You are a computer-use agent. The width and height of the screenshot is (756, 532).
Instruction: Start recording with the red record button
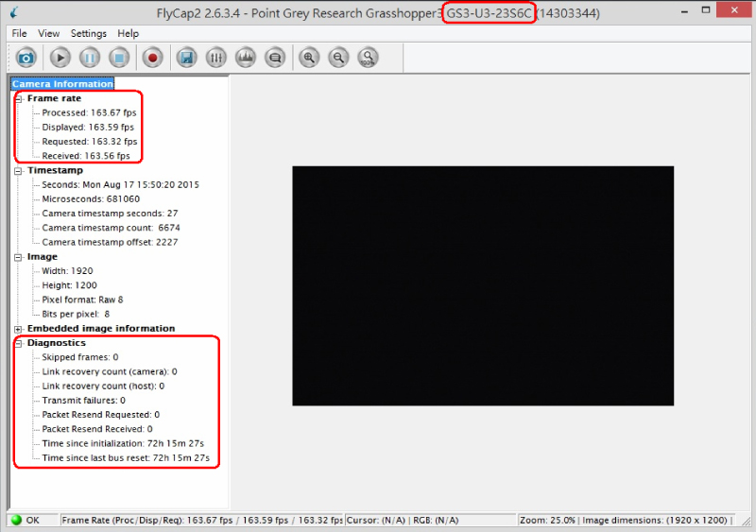point(152,58)
